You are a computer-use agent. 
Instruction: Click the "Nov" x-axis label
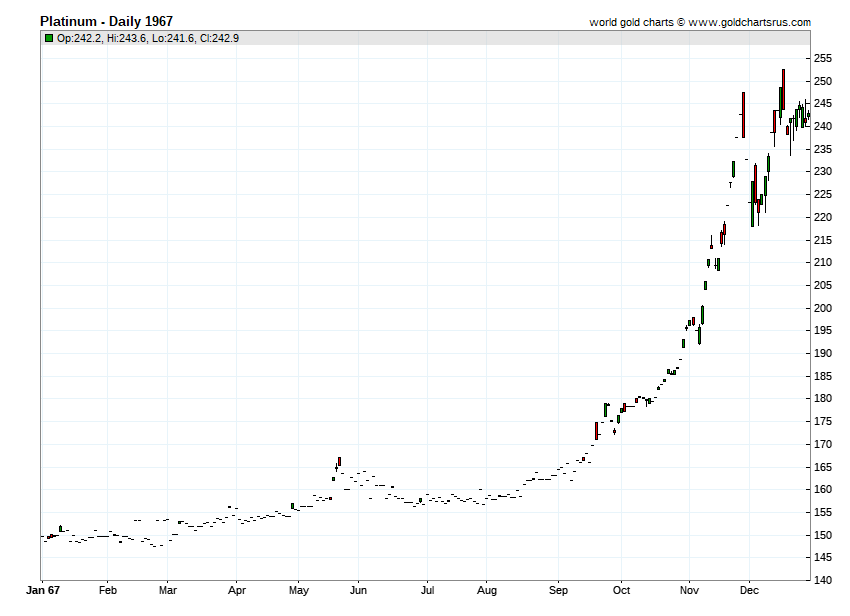[689, 591]
